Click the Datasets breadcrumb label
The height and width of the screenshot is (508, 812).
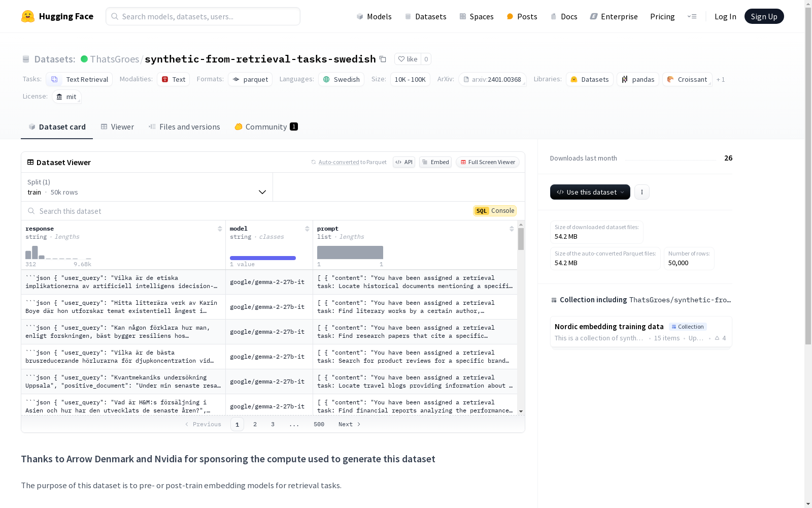tap(55, 59)
